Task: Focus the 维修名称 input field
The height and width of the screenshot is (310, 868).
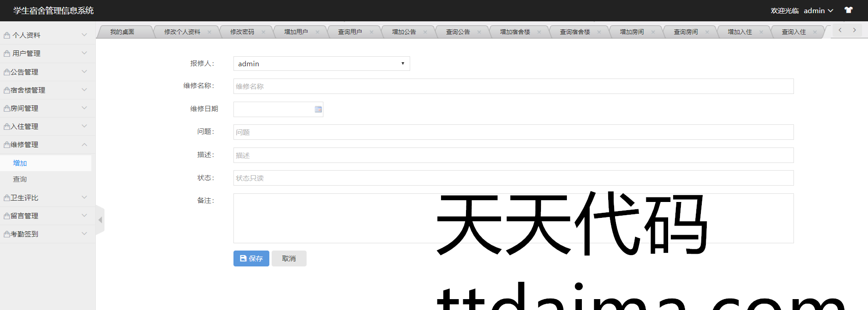Action: coord(513,86)
